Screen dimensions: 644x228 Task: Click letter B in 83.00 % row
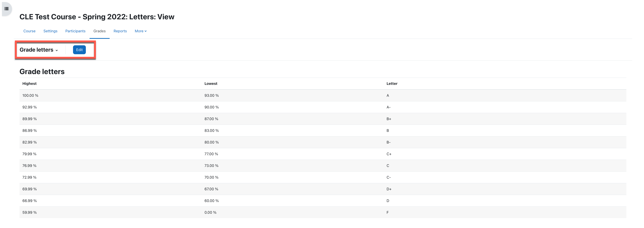click(388, 131)
